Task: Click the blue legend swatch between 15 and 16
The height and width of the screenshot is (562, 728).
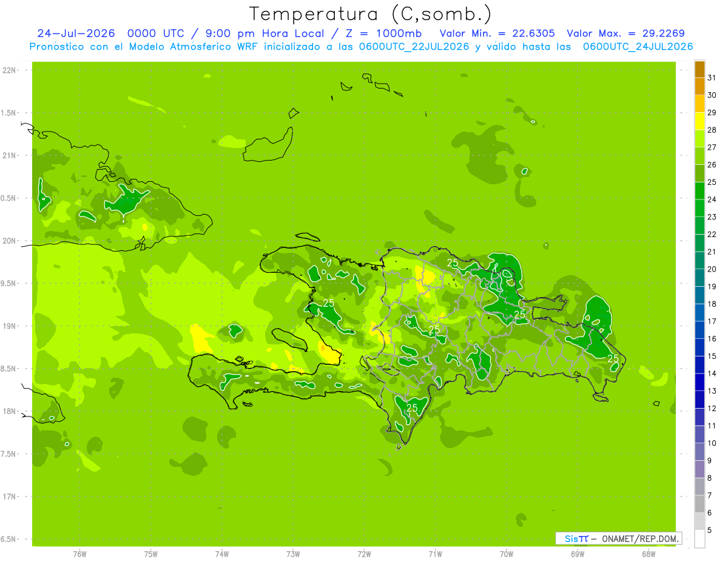Action: pos(699,347)
